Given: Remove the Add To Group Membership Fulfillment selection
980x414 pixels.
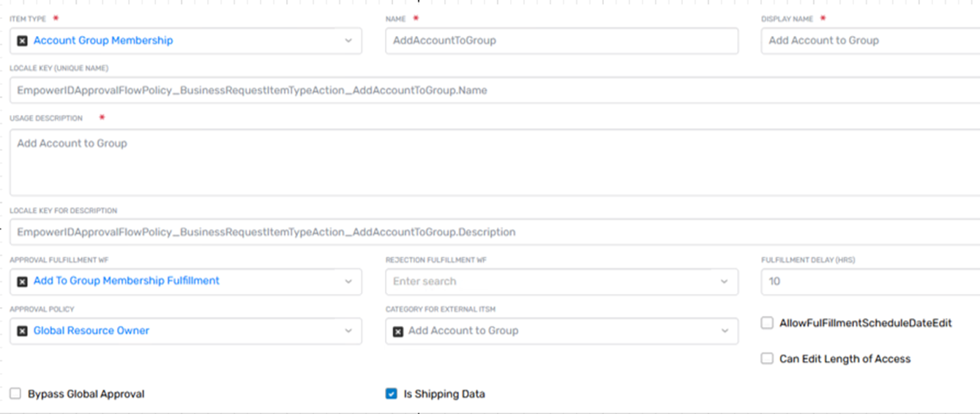Looking at the screenshot, I should coord(22,281).
